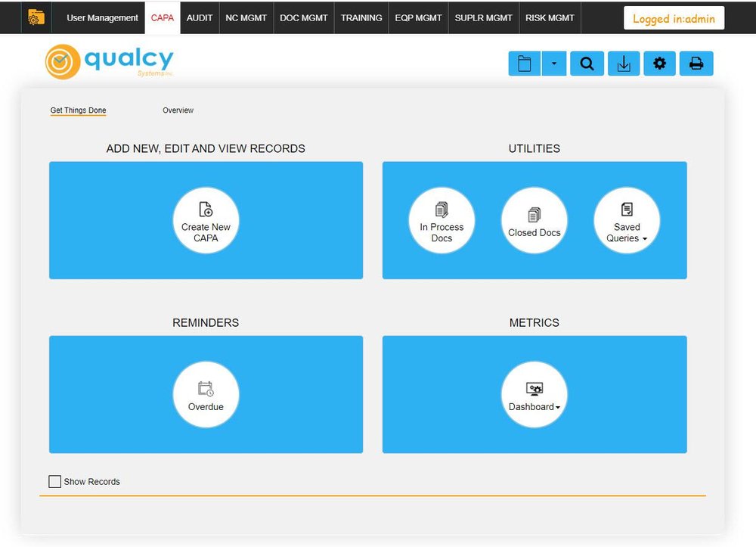Select the Overview tab
The width and height of the screenshot is (756, 547).
(x=178, y=110)
